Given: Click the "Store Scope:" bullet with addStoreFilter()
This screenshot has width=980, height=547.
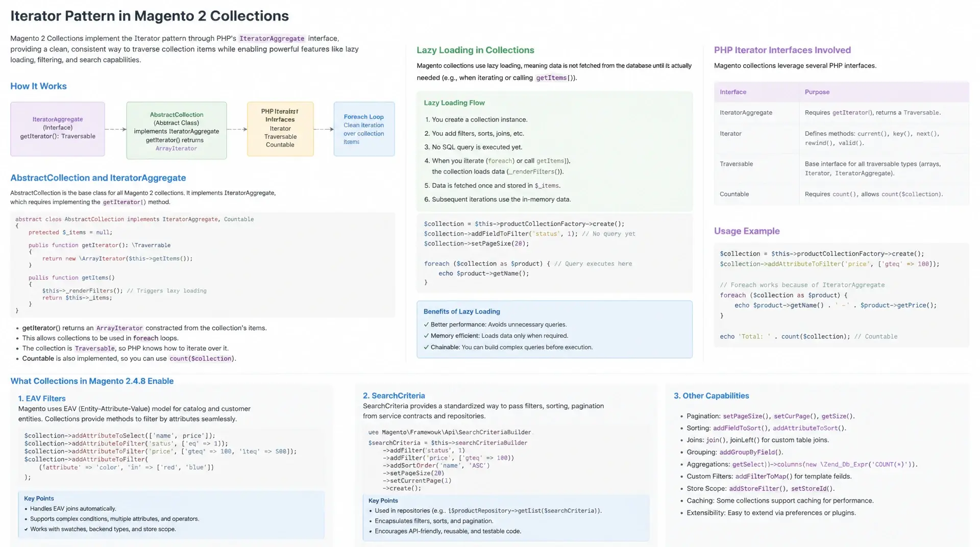Looking at the screenshot, I should [761, 488].
